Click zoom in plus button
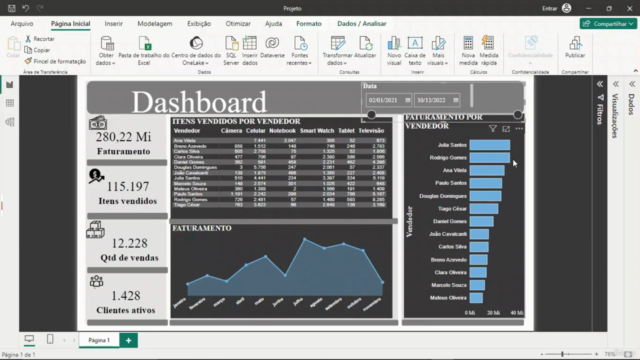The width and height of the screenshot is (640, 360). coord(596,354)
